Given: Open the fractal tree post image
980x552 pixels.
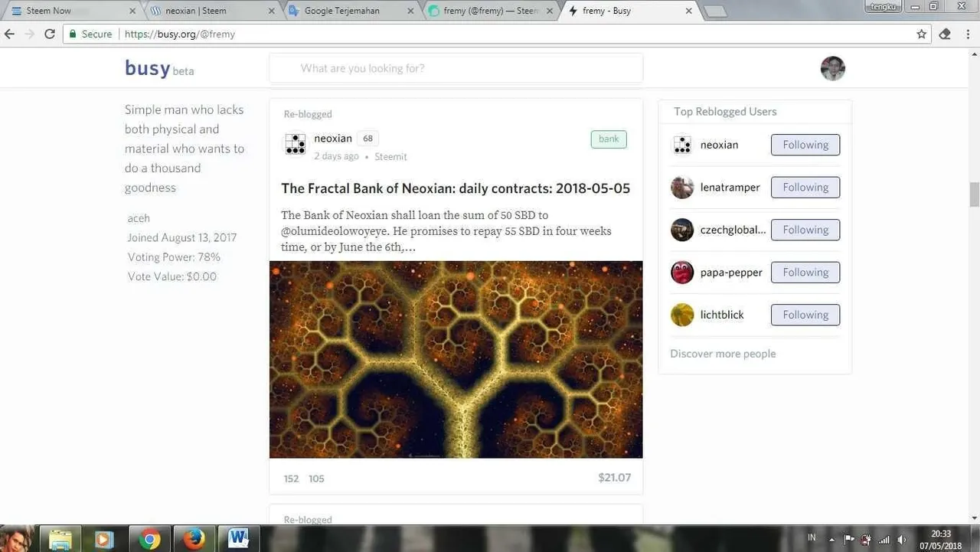Looking at the screenshot, I should (x=456, y=360).
